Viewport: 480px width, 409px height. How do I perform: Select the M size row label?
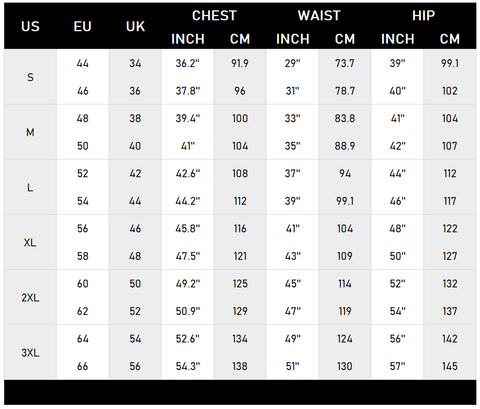click(x=30, y=132)
